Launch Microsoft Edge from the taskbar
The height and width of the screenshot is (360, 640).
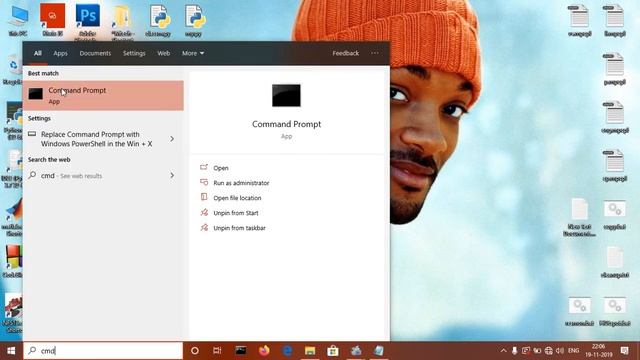pyautogui.click(x=287, y=351)
